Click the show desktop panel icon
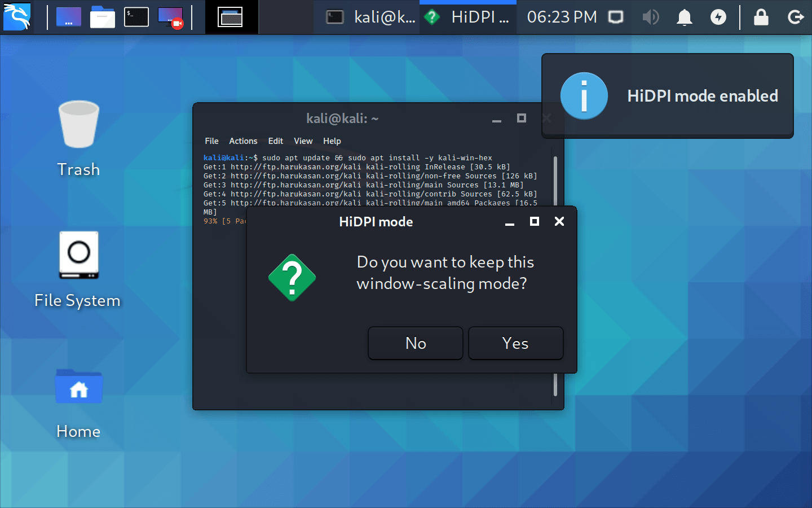Screen dimensions: 812x508 click(x=69, y=17)
